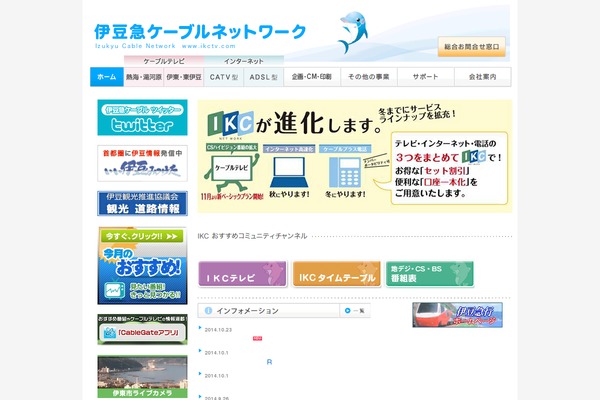Click the laptop internet icon in banner
Screen dimensions: 600x400
coord(289,171)
